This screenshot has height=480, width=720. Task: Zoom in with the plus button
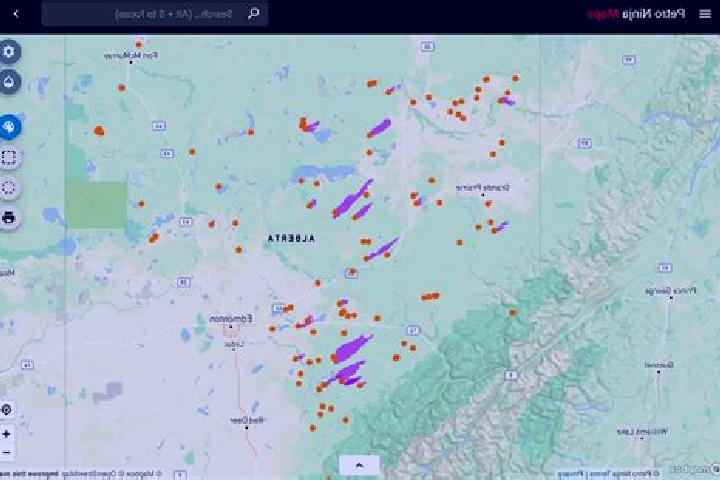[6, 434]
